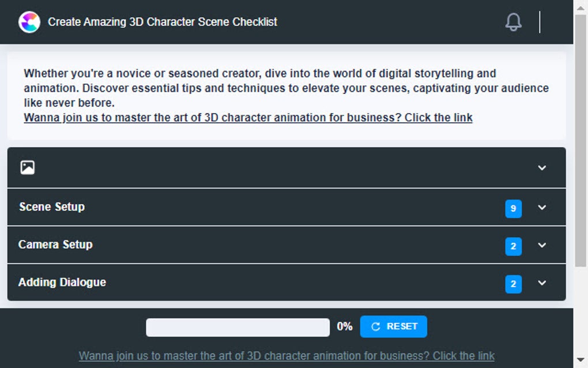Click the checklist progress bar

(238, 327)
